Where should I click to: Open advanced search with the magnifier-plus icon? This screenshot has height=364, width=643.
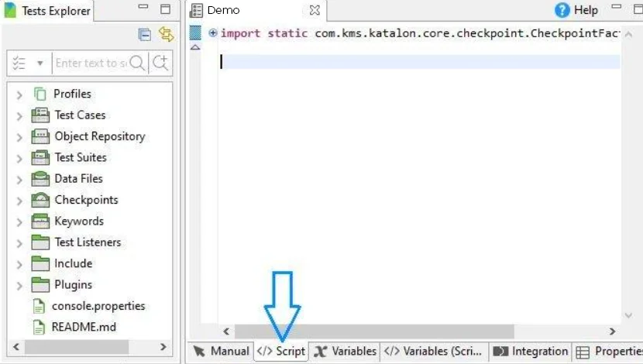160,64
